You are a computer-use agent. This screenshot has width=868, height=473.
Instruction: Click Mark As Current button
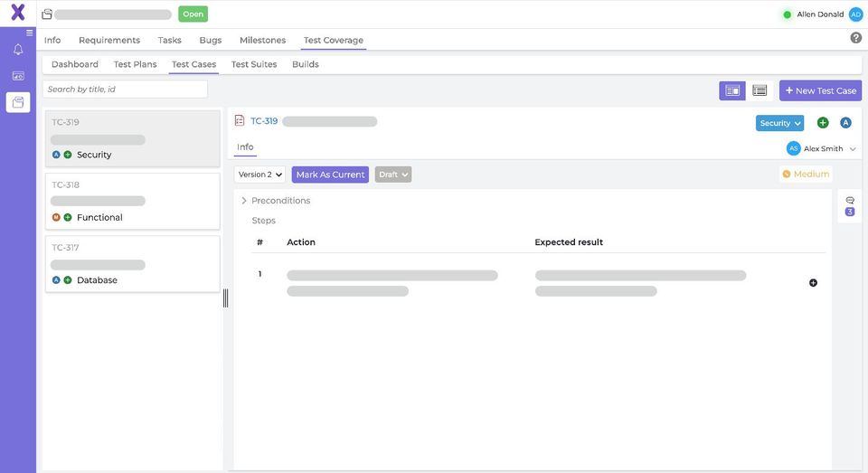(x=330, y=175)
